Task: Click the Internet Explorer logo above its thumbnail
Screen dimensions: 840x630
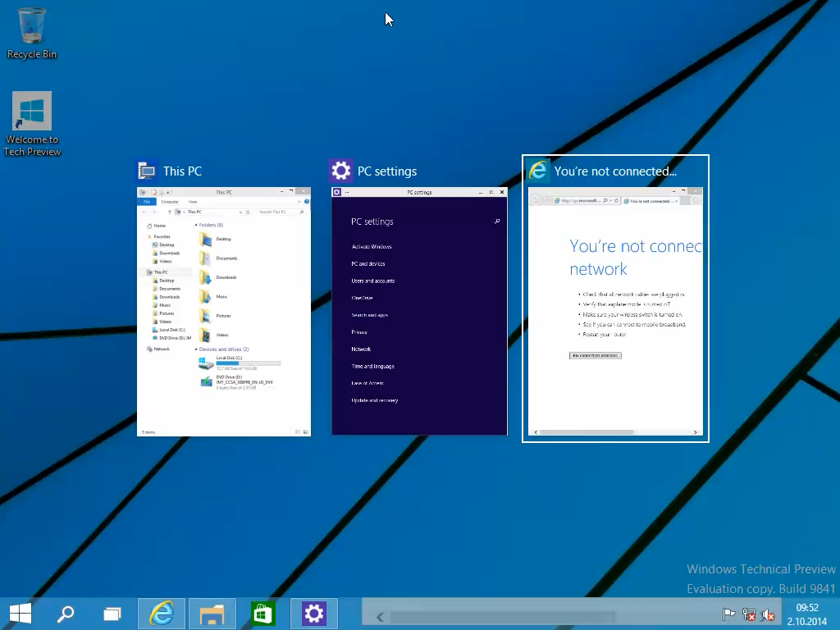Action: 538,171
